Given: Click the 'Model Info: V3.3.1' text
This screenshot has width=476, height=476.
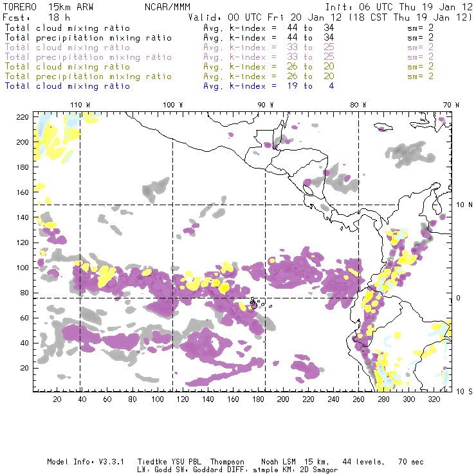Looking at the screenshot, I should tap(86, 462).
